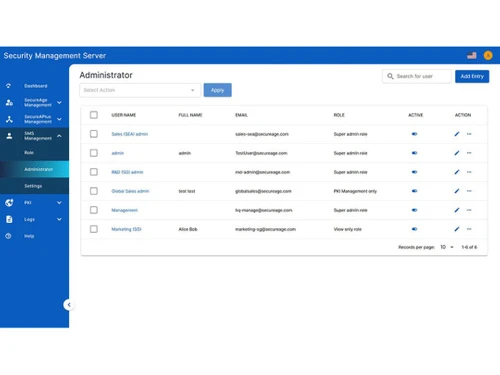Open records per page dropdown

click(447, 247)
